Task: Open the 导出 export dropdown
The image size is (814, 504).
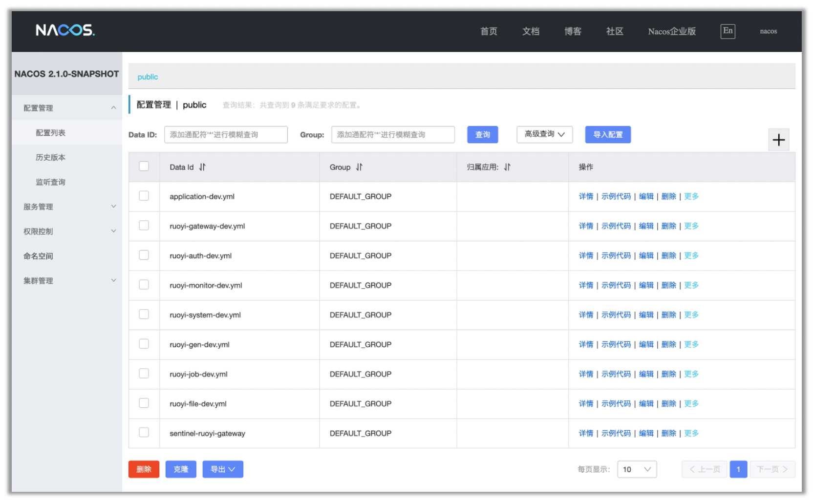Action: 223,469
